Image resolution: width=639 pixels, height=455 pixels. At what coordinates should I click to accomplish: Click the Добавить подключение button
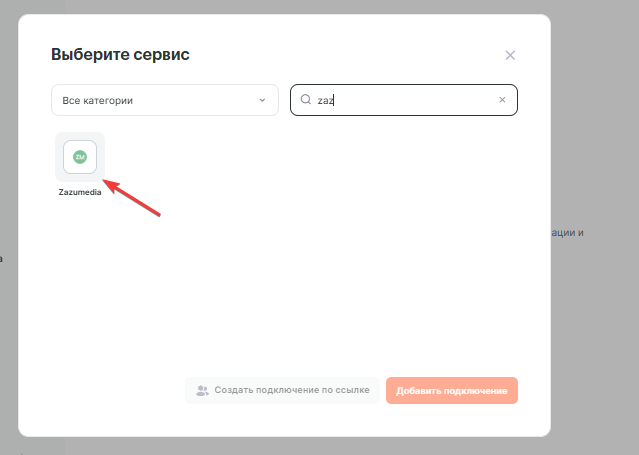click(x=451, y=390)
